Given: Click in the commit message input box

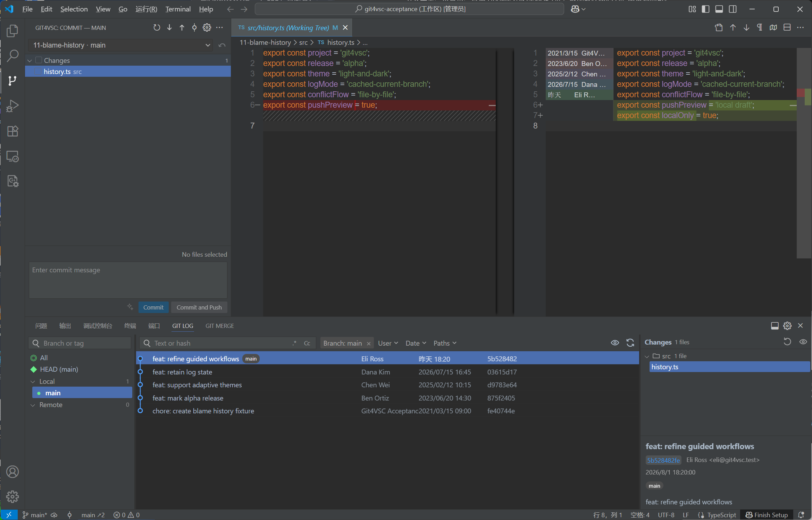Looking at the screenshot, I should pos(128,280).
